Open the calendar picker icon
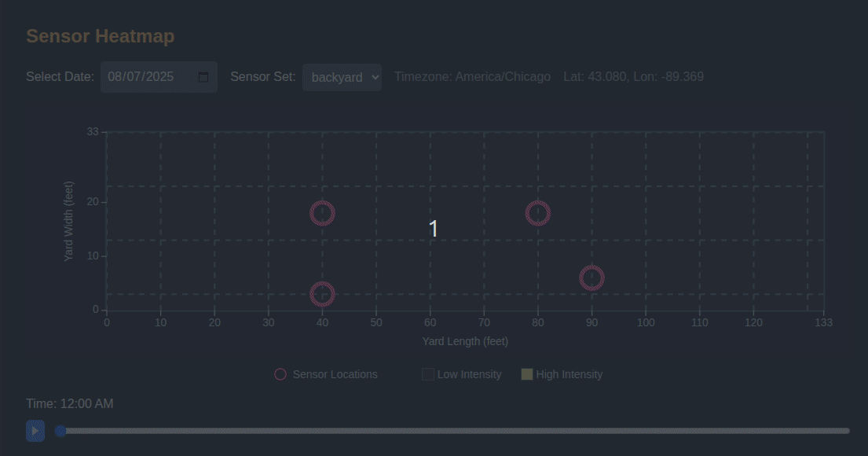The image size is (868, 456). (x=203, y=77)
